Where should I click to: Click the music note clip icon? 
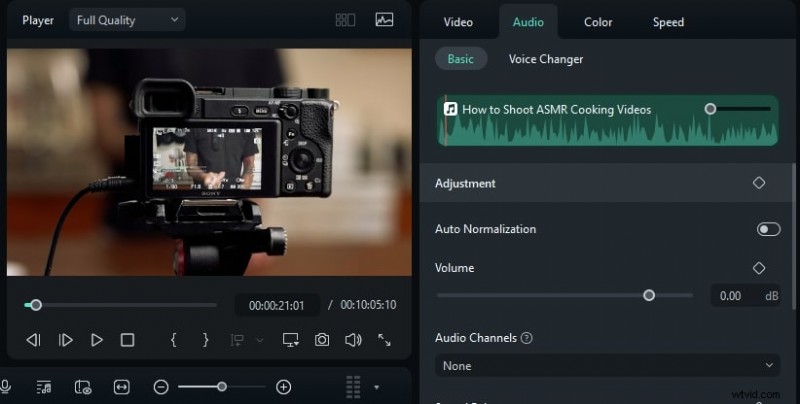click(451, 109)
